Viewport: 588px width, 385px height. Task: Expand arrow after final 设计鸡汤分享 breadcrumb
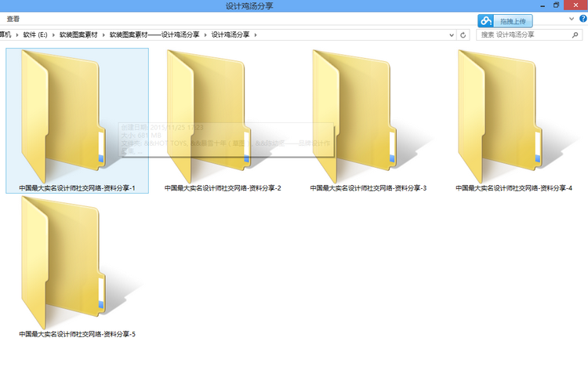click(256, 35)
